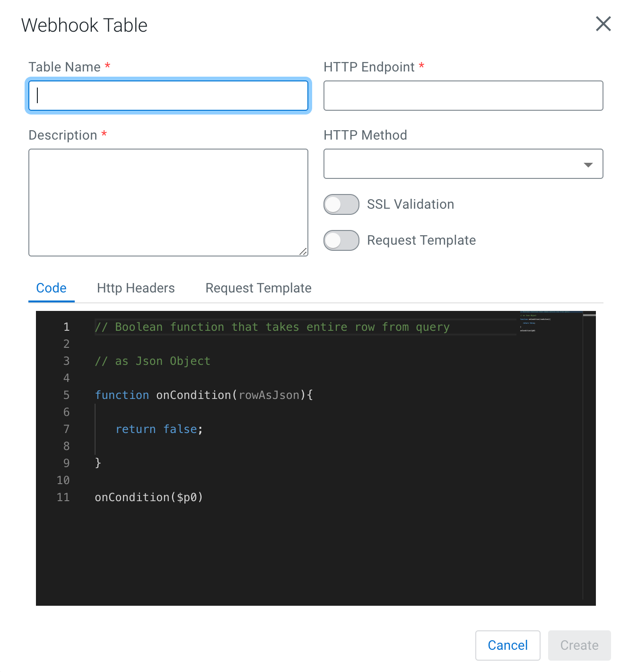Screen dimensions: 629x672
Task: Open the HTTP Method combo box
Action: click(463, 164)
